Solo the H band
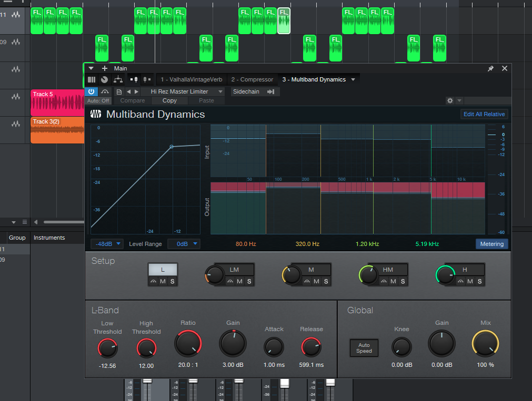The width and height of the screenshot is (532, 401). click(479, 281)
